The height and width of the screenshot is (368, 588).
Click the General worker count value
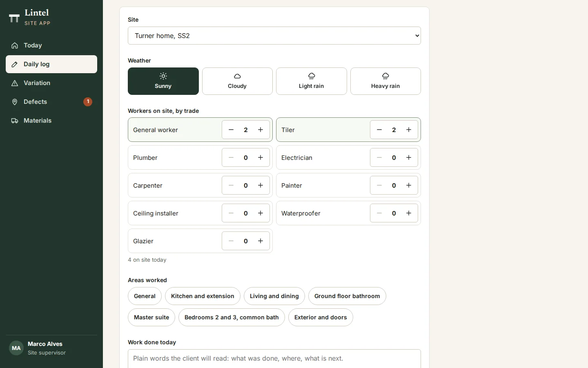pos(246,130)
